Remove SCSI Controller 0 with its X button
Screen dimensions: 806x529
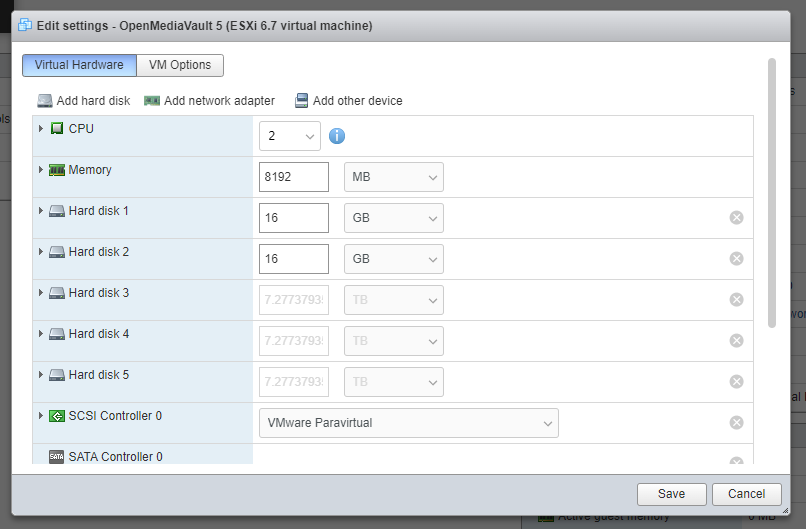click(x=736, y=423)
